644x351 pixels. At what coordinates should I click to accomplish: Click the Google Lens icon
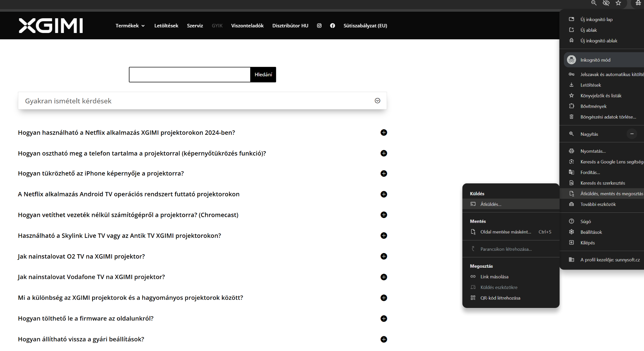pos(571,162)
